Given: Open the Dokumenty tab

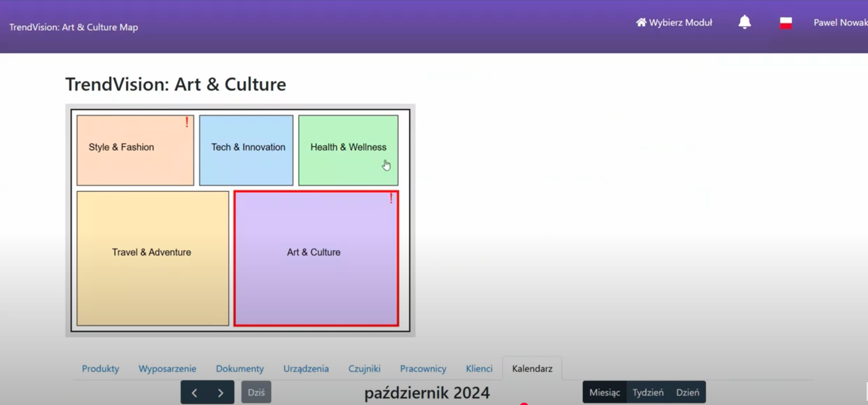Looking at the screenshot, I should click(240, 369).
